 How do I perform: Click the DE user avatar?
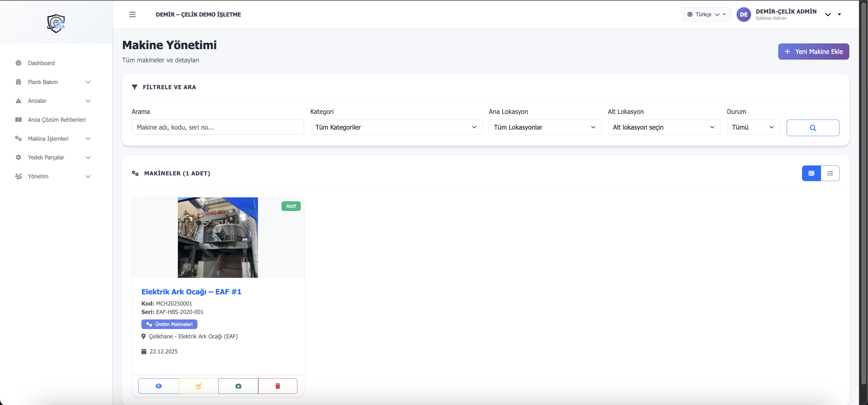pyautogui.click(x=743, y=14)
